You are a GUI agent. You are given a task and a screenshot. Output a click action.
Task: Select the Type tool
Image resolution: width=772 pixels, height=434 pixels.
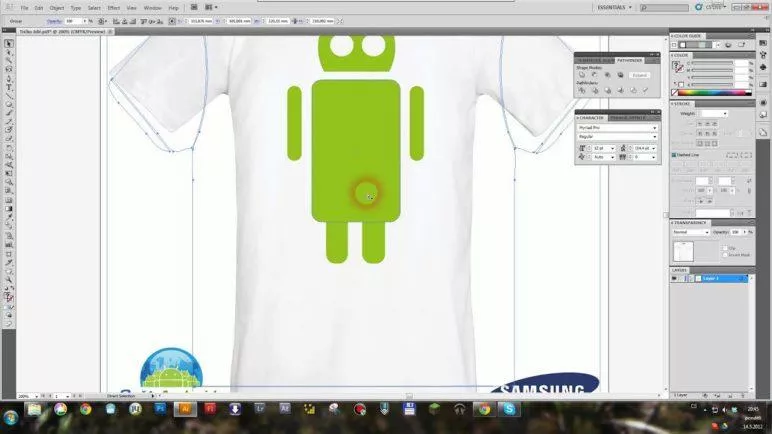click(8, 87)
